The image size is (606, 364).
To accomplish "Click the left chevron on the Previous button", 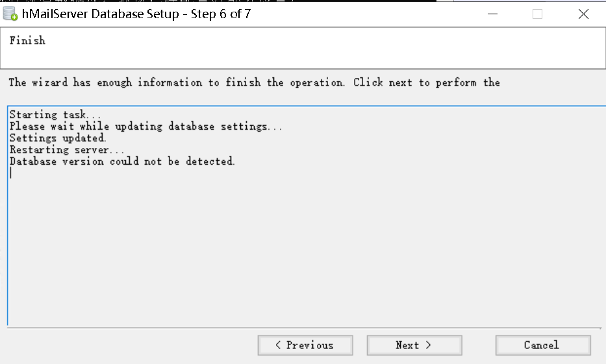I will (x=278, y=345).
